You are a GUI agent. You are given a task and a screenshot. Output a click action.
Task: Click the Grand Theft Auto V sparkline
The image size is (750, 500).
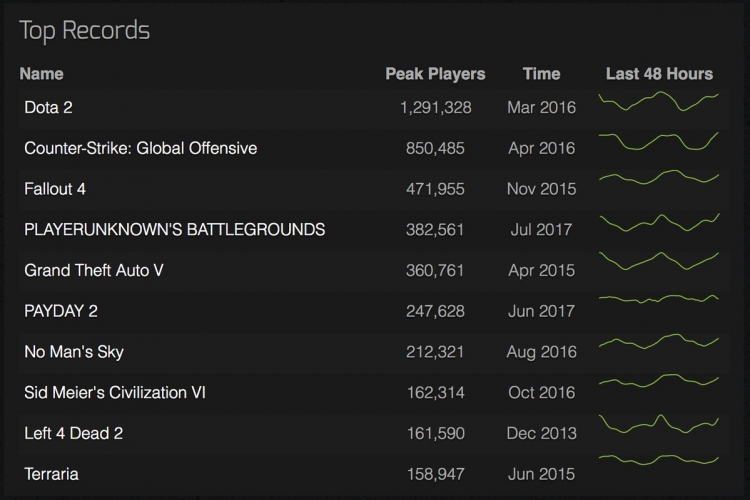click(x=659, y=261)
